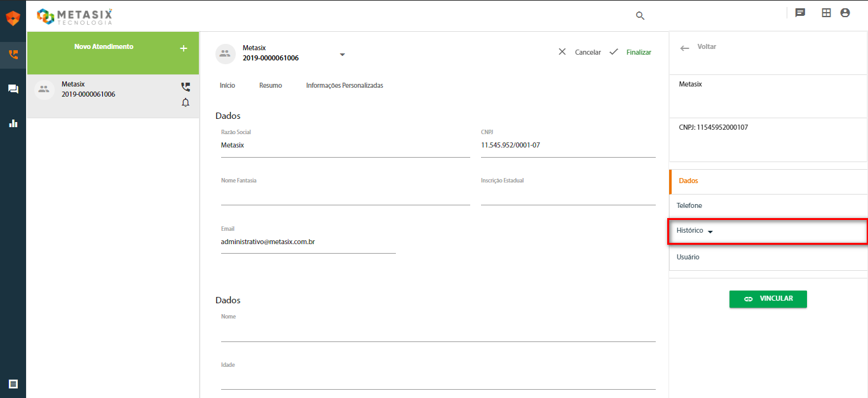This screenshot has height=398, width=868.
Task: Click the Email input field
Action: (308, 243)
